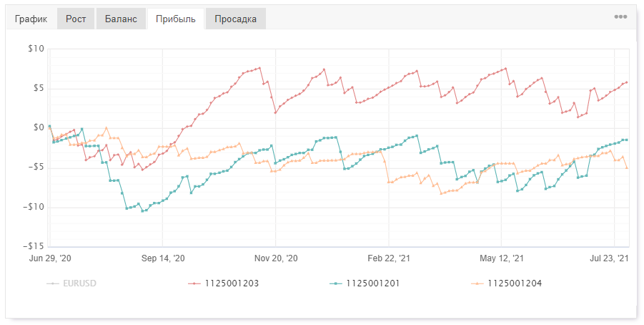Click the $10 y-axis label
The height and width of the screenshot is (325, 644).
[36, 49]
